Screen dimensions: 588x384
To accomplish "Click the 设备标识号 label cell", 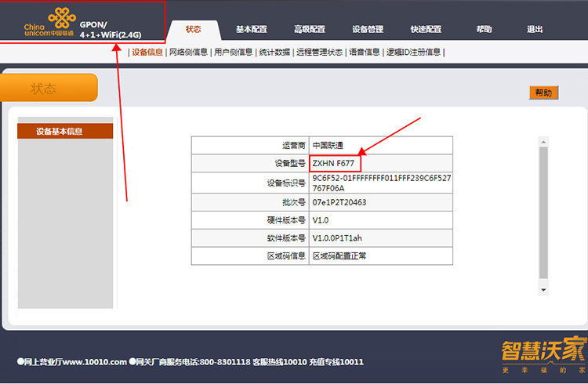I will pos(250,183).
